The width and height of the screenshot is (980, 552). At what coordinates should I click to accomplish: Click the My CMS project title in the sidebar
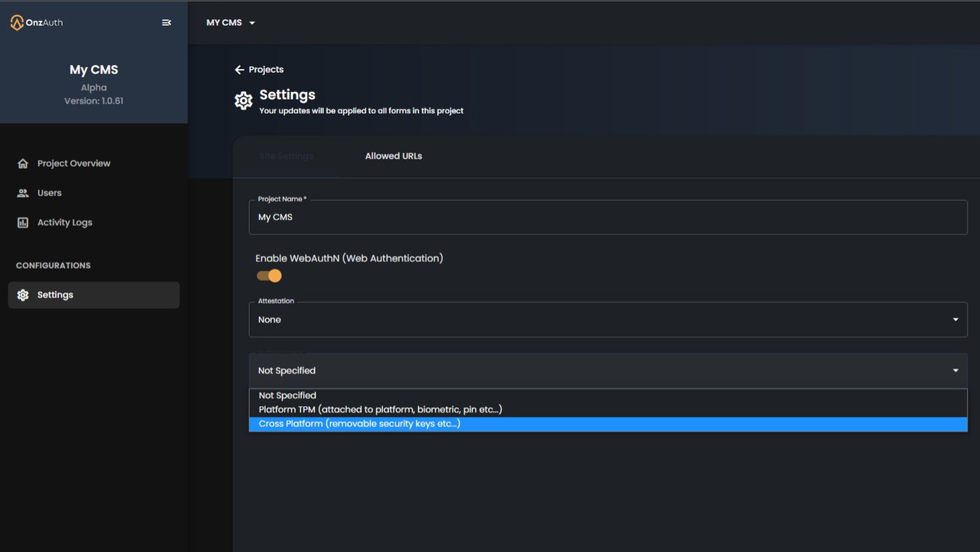[x=93, y=70]
